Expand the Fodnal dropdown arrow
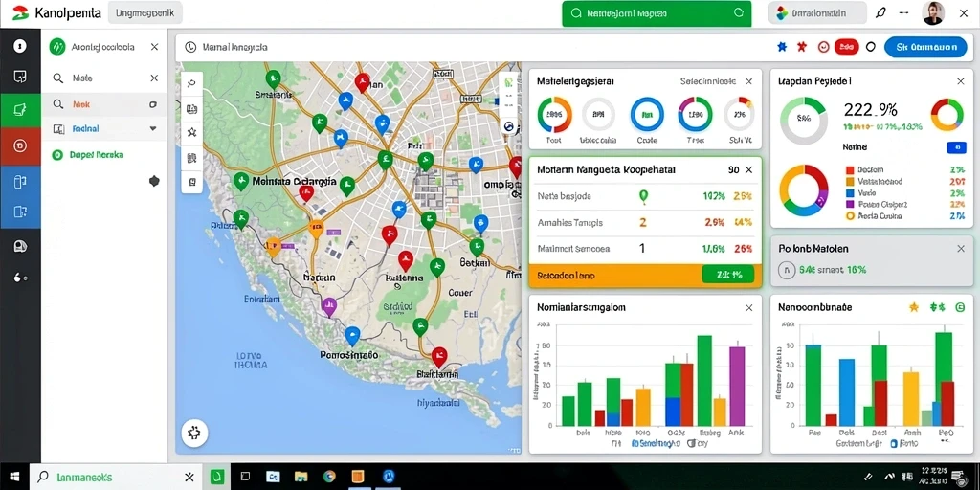 point(152,128)
